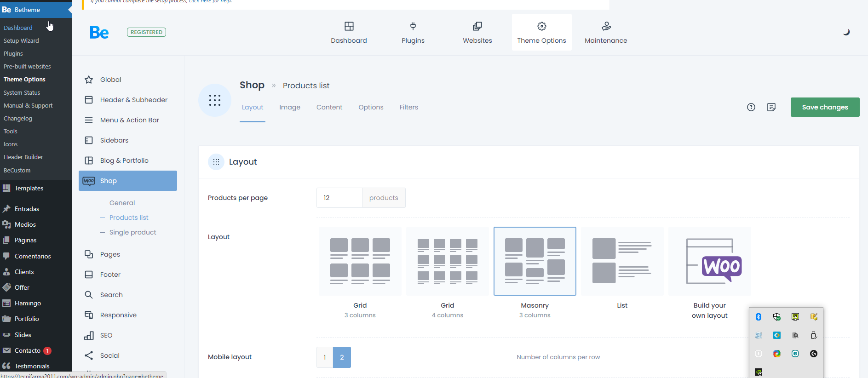868x378 pixels.
Task: Open the Global options star icon
Action: click(x=89, y=80)
